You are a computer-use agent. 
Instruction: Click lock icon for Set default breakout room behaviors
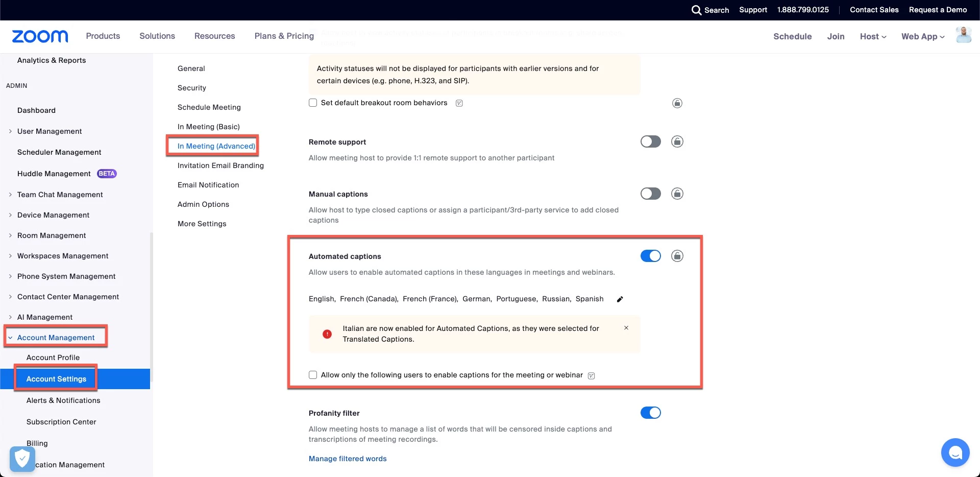(677, 103)
